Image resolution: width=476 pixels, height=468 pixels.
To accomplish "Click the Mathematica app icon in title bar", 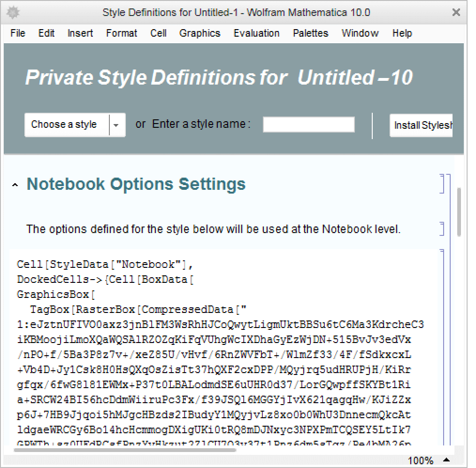I will click(13, 13).
